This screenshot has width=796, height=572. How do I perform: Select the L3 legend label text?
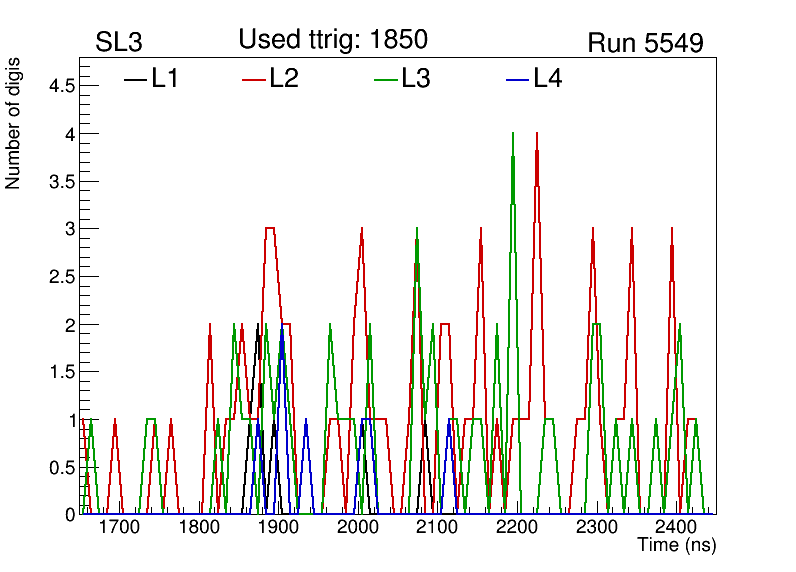[416, 79]
